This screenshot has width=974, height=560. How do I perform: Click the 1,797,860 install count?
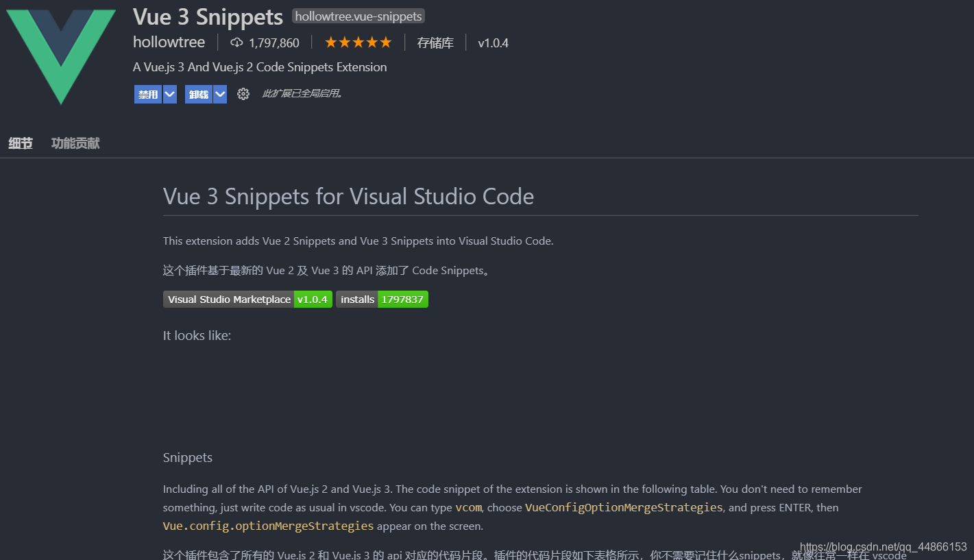(274, 42)
